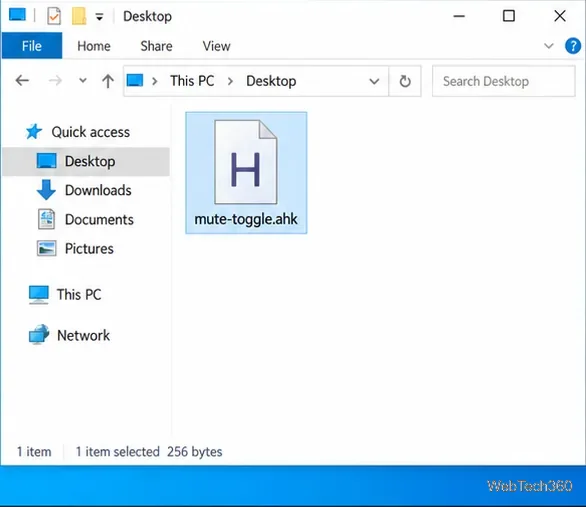Screen dimensions: 586x507
Task: Select Quick access in navigation pane
Action: (91, 132)
